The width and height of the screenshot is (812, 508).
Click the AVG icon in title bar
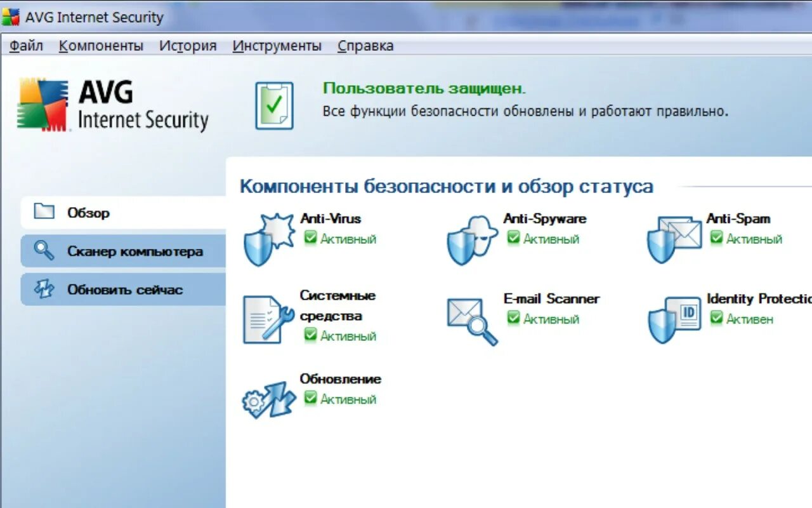click(x=11, y=17)
